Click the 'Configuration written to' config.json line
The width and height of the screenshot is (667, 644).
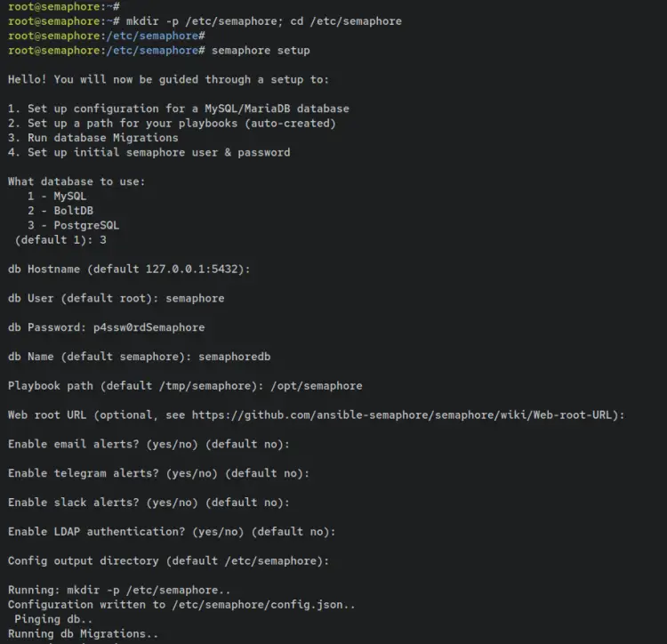point(181,605)
